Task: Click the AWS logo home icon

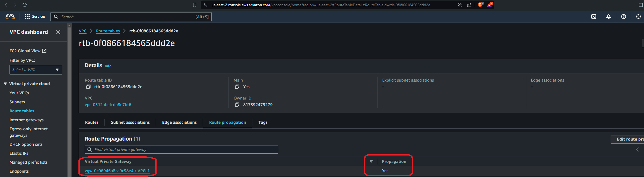Action: [x=10, y=16]
